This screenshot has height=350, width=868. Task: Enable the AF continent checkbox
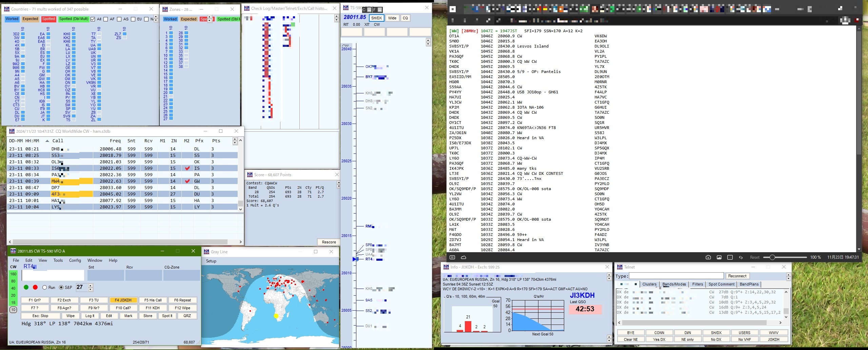click(106, 19)
